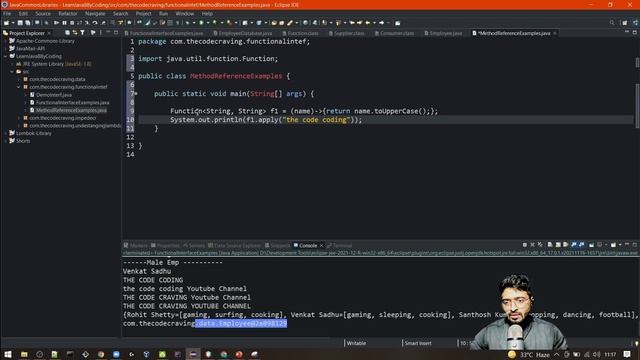Click the Forward navigation arrow icon

[382, 23]
